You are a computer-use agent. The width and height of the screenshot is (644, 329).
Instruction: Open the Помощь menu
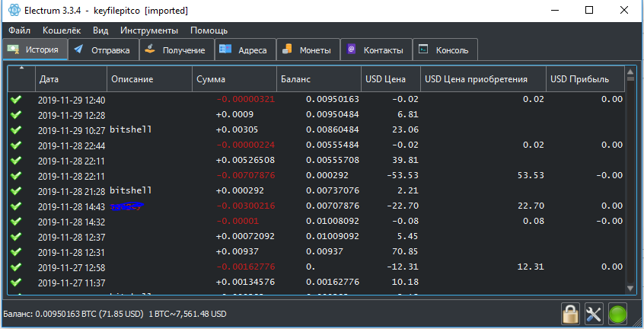pos(209,30)
